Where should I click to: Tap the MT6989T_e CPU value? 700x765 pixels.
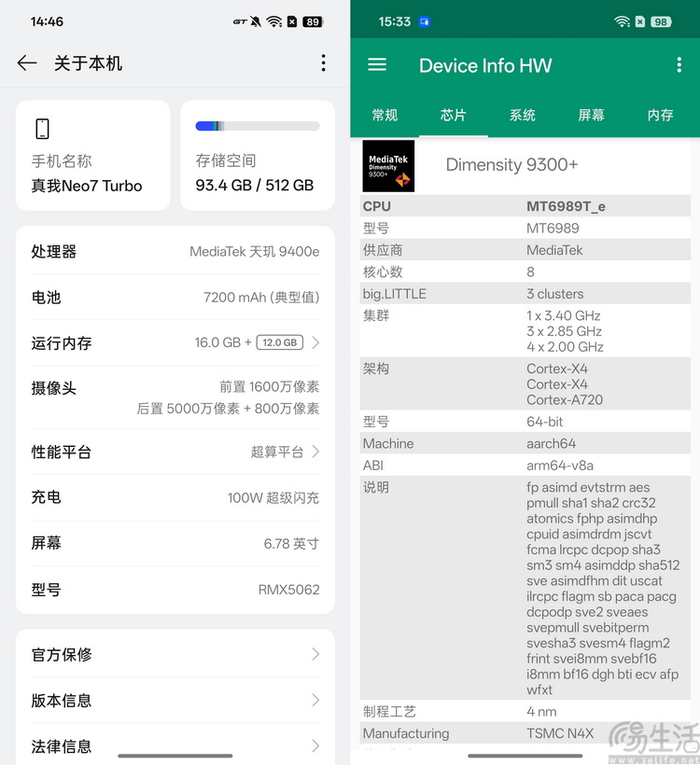[566, 206]
